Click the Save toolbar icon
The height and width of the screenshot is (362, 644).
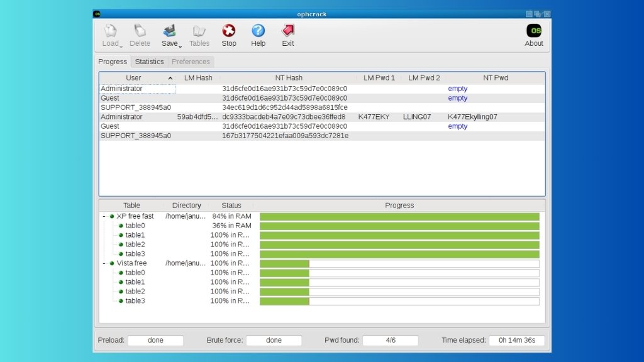pos(169,31)
